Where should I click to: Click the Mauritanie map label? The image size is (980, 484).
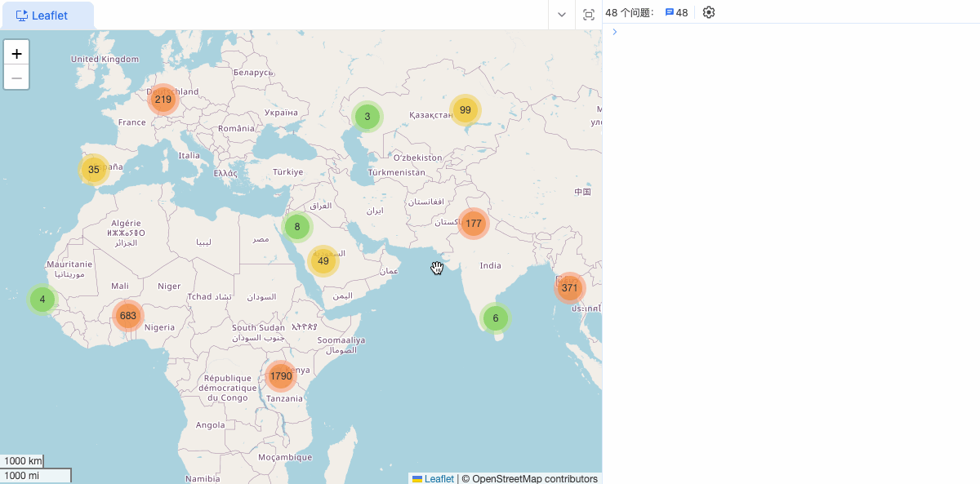point(69,264)
